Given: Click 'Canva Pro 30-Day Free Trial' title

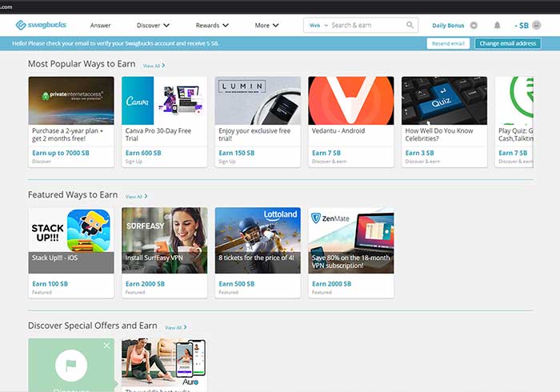Looking at the screenshot, I should pyautogui.click(x=158, y=134).
